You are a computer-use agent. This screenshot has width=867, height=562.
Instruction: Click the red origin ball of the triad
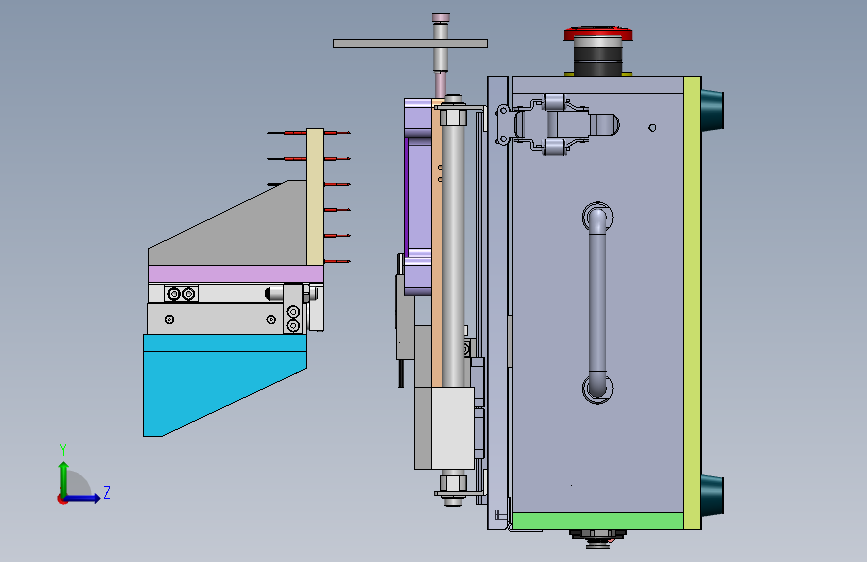click(x=62, y=499)
